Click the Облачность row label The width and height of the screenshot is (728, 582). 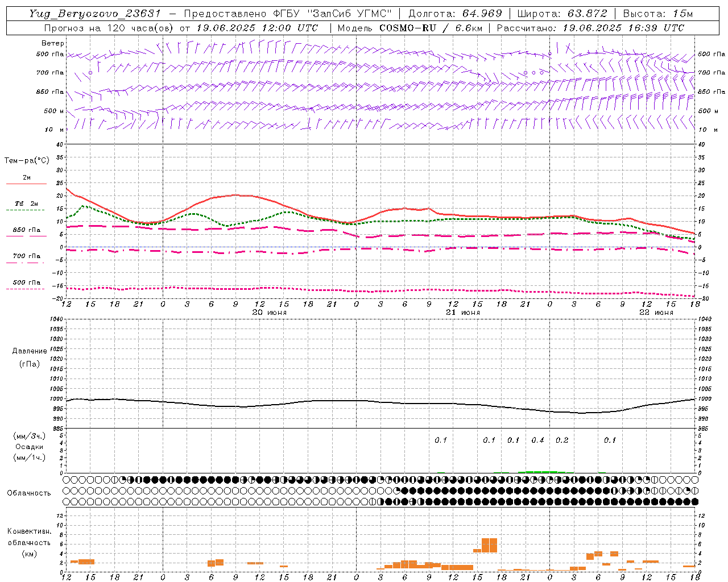(29, 493)
